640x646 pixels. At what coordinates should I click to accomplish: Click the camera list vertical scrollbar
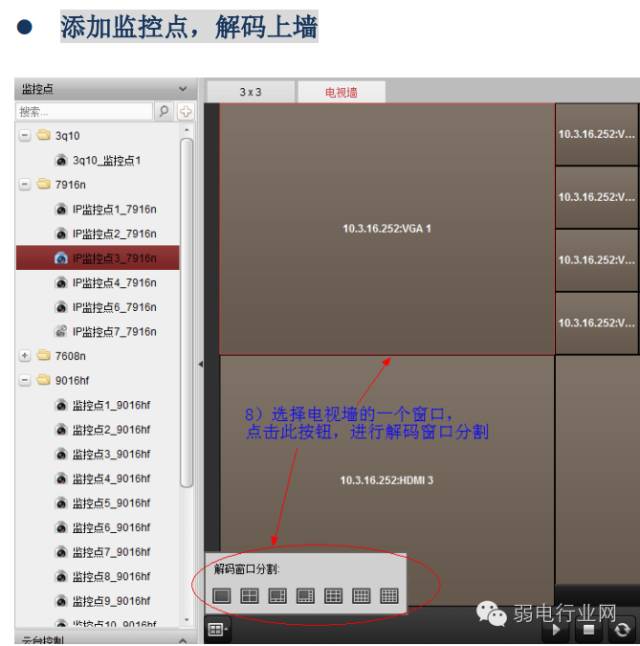[187, 313]
